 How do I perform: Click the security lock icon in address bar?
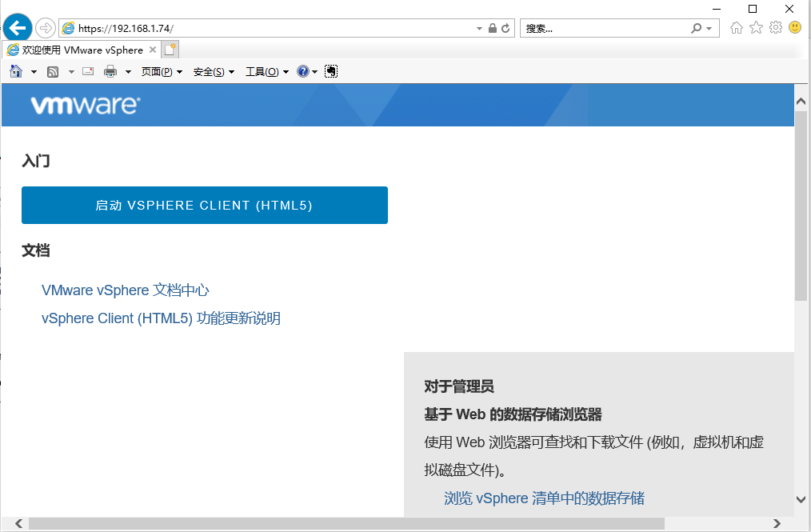(493, 28)
